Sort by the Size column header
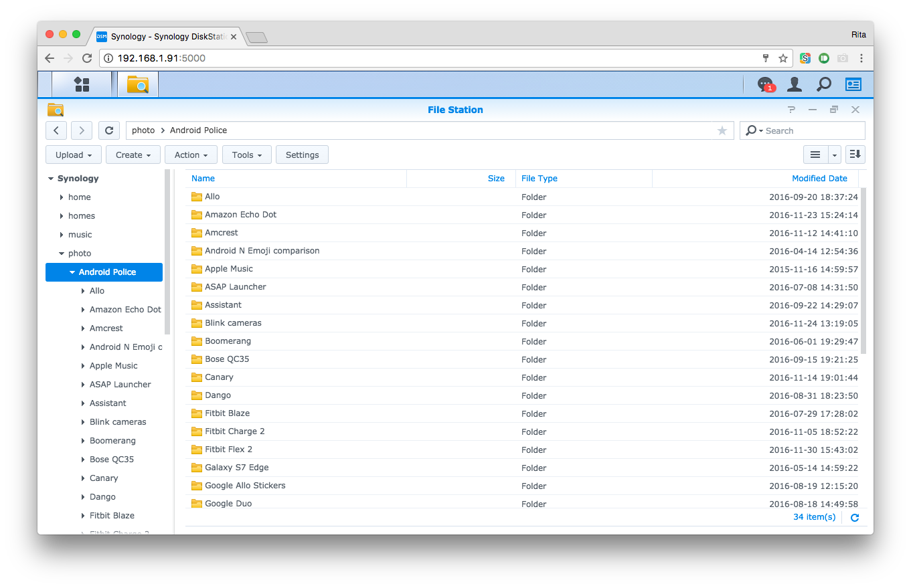The image size is (911, 588). tap(461, 179)
